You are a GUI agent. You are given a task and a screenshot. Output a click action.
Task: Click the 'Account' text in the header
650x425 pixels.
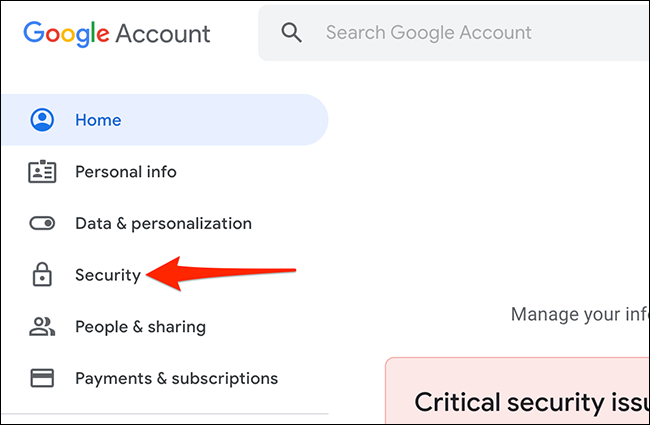(163, 33)
